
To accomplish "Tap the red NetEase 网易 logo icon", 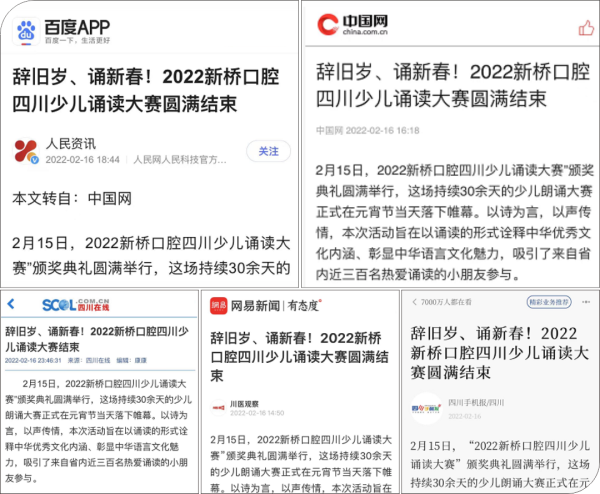I will 218,305.
